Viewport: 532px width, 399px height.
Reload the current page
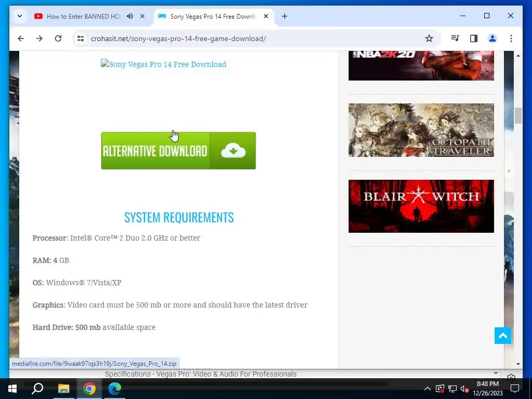[58, 38]
